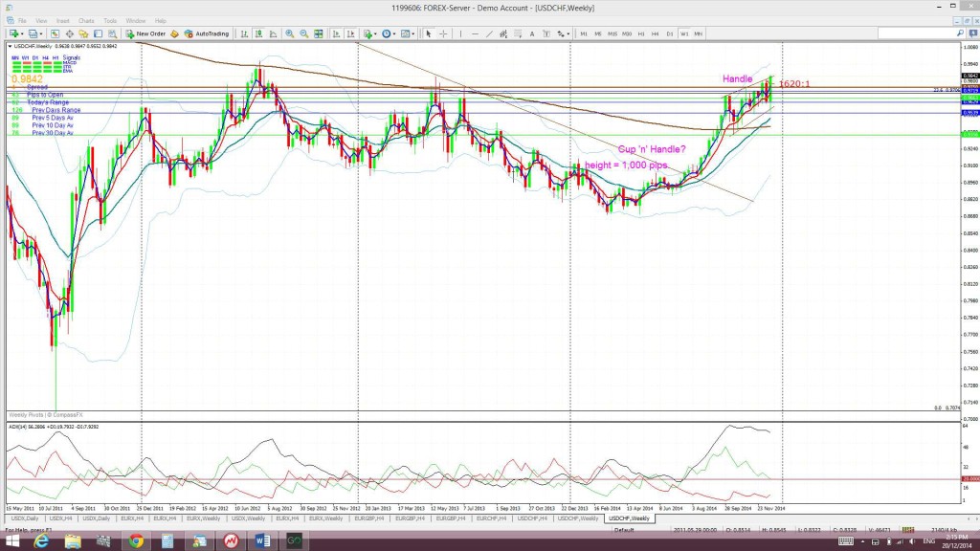Expand the Periodicity clock dropdown
This screenshot has width=980, height=551.
pyautogui.click(x=393, y=33)
